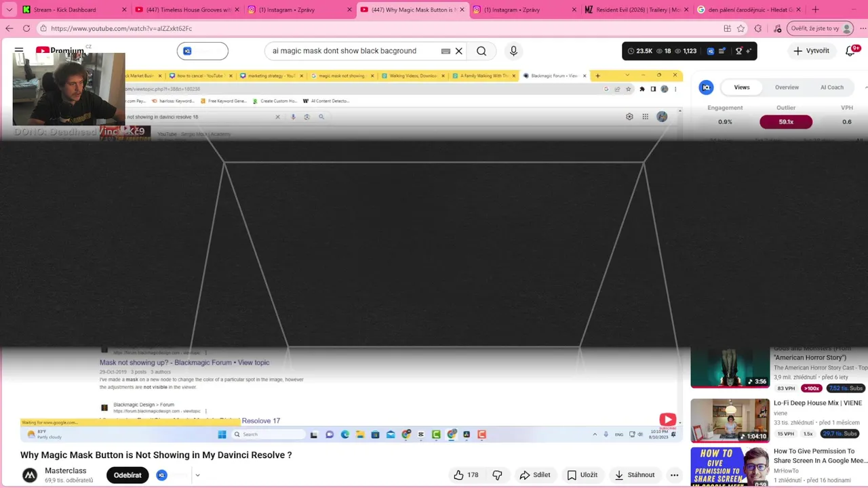Open American Horror Story video thumbnail
Viewport: 868px width, 488px height.
point(730,368)
